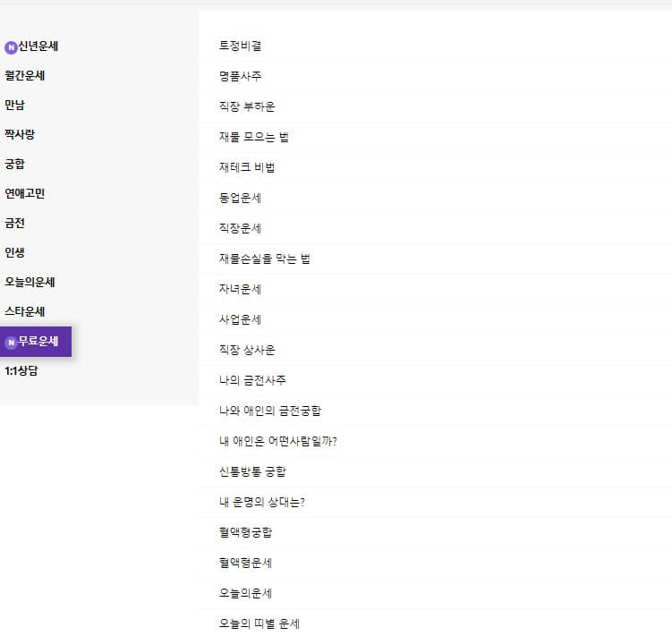
Task: Click the N badge beside 신년운세
Action: tap(11, 47)
